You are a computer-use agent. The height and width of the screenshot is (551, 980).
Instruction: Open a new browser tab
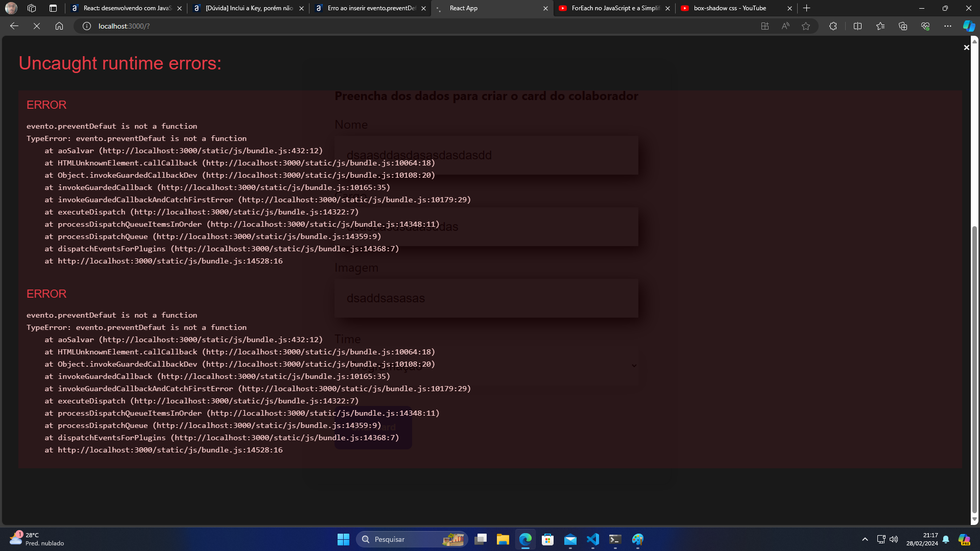pos(807,8)
